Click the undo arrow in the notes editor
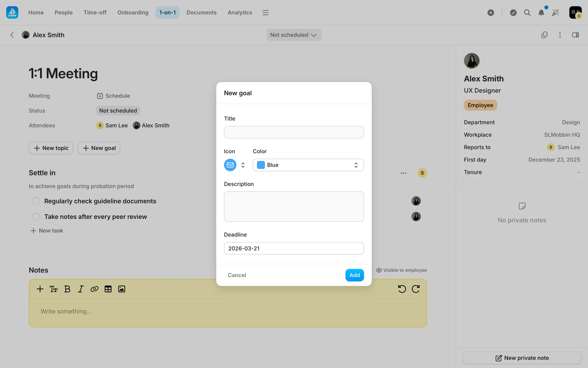The width and height of the screenshot is (588, 368). click(x=402, y=289)
